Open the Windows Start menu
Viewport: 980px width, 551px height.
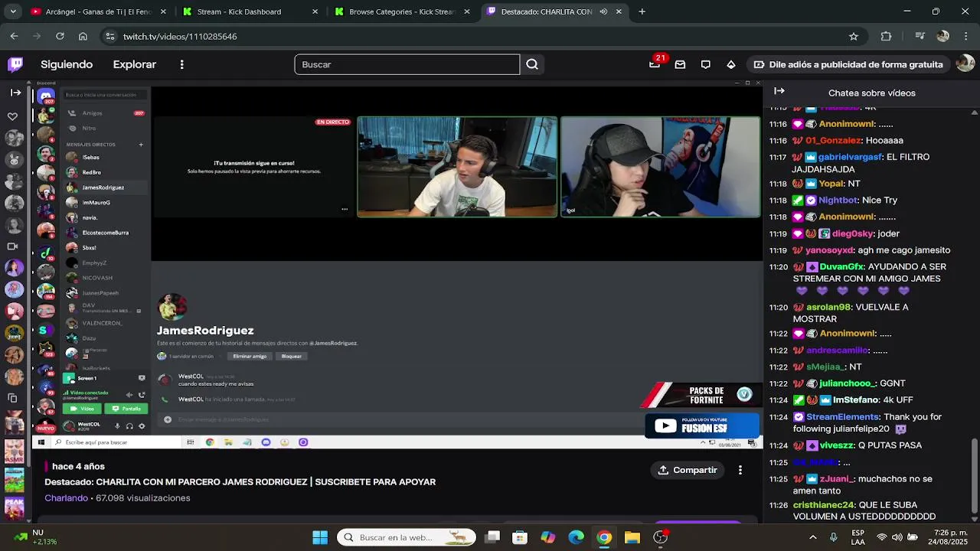320,537
